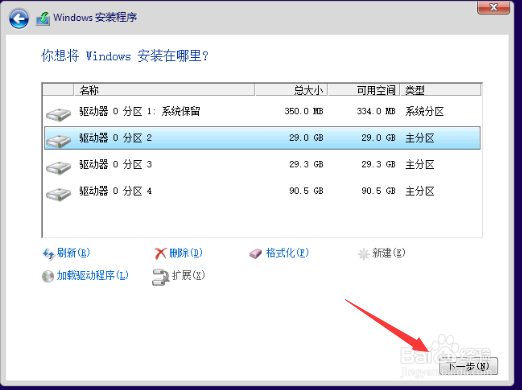Refresh the partition list via 刷新(R)
Image resolution: width=522 pixels, height=390 pixels.
pyautogui.click(x=73, y=253)
